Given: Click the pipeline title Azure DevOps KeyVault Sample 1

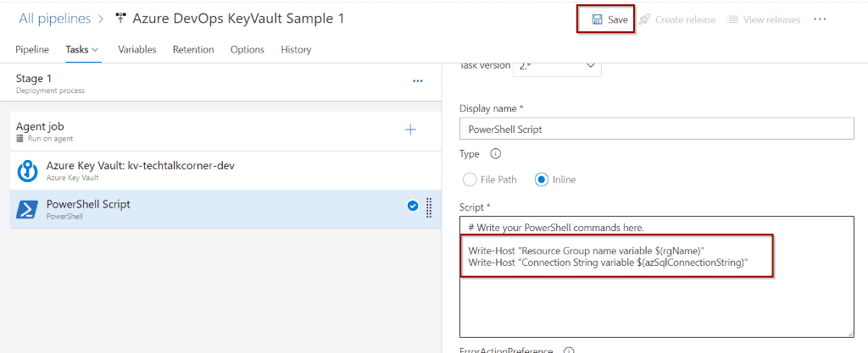Looking at the screenshot, I should (238, 19).
